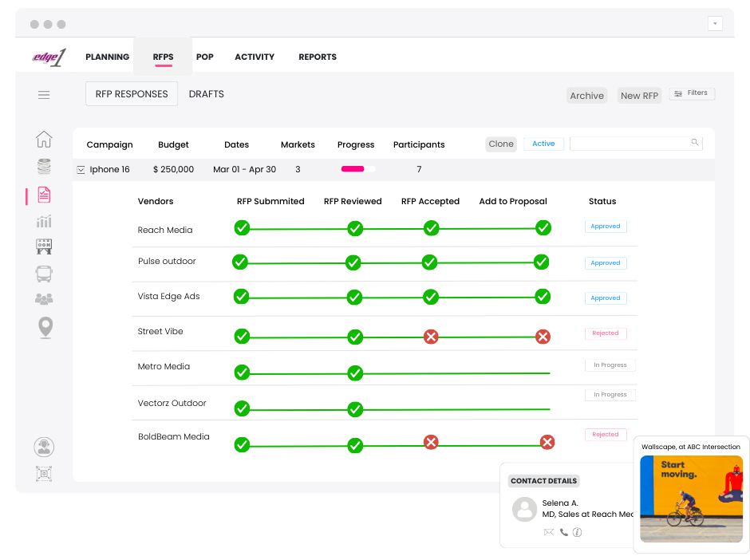Select the Reach Media vendor name
Screen dimensions: 750x560
(x=165, y=230)
